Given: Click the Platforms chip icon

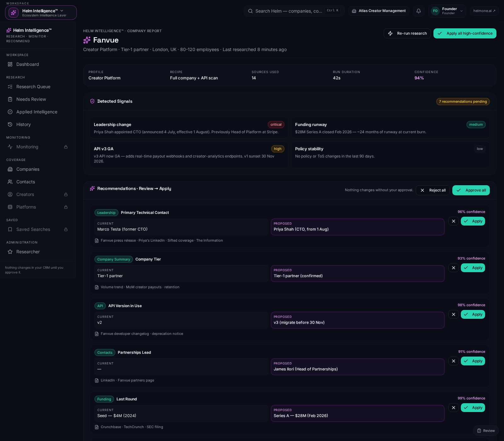Looking at the screenshot, I should [x=10, y=207].
